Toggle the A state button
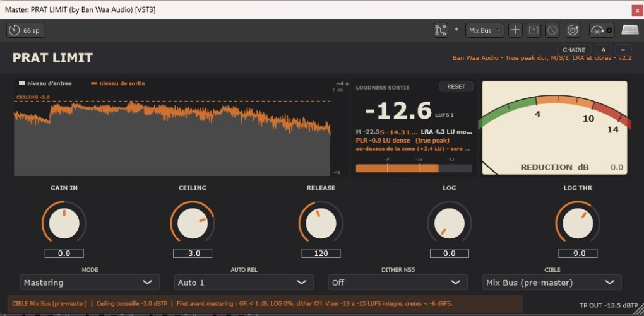 coord(604,50)
